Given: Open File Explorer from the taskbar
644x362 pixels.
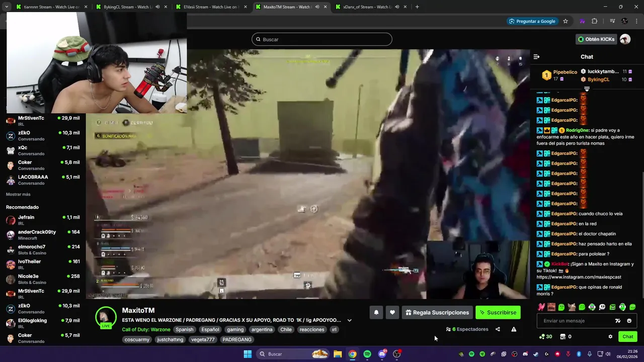Looking at the screenshot, I should 338,354.
